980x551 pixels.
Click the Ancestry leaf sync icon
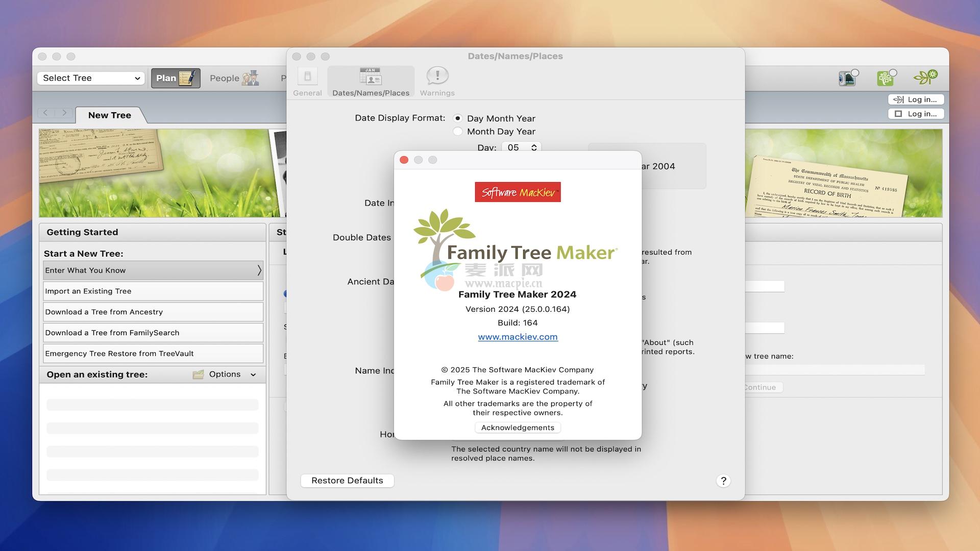pyautogui.click(x=926, y=78)
